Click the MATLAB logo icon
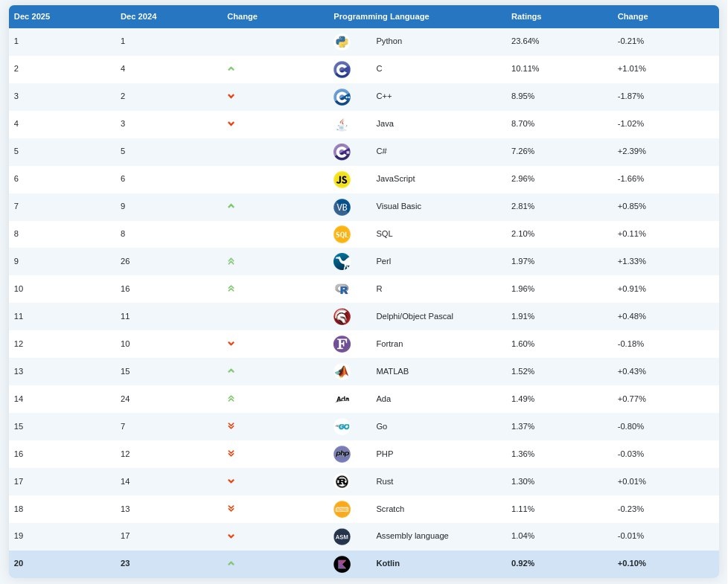 coord(342,371)
